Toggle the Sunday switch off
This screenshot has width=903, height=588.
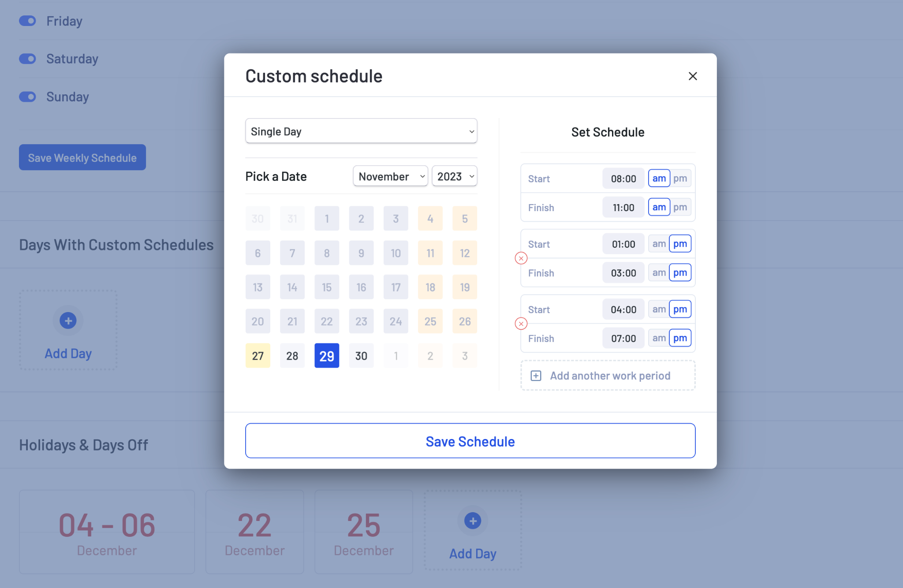pos(27,97)
